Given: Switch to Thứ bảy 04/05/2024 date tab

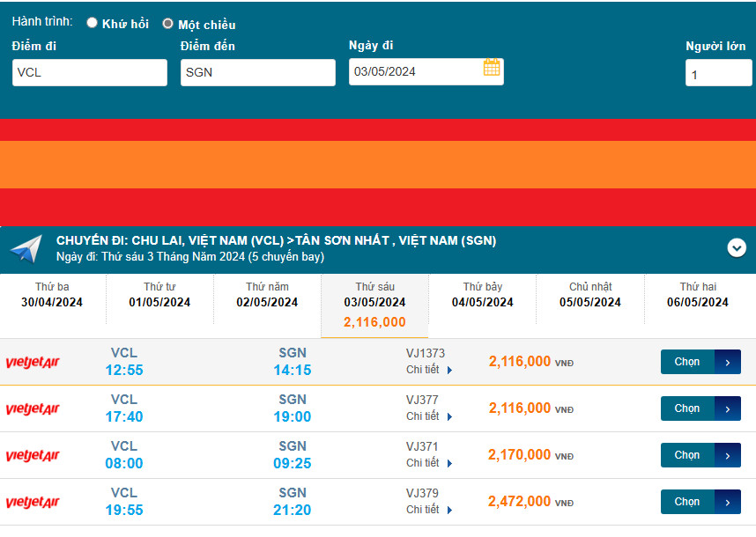Looking at the screenshot, I should [x=483, y=295].
